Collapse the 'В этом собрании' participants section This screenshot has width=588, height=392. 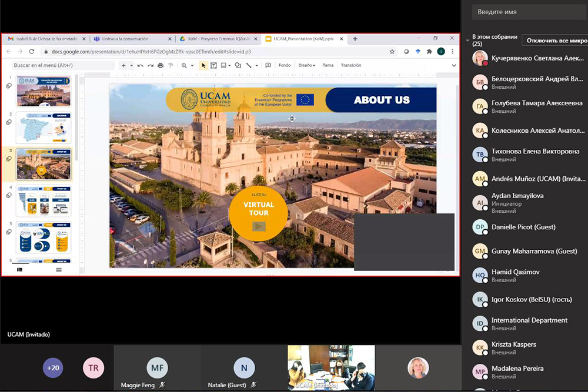click(467, 41)
